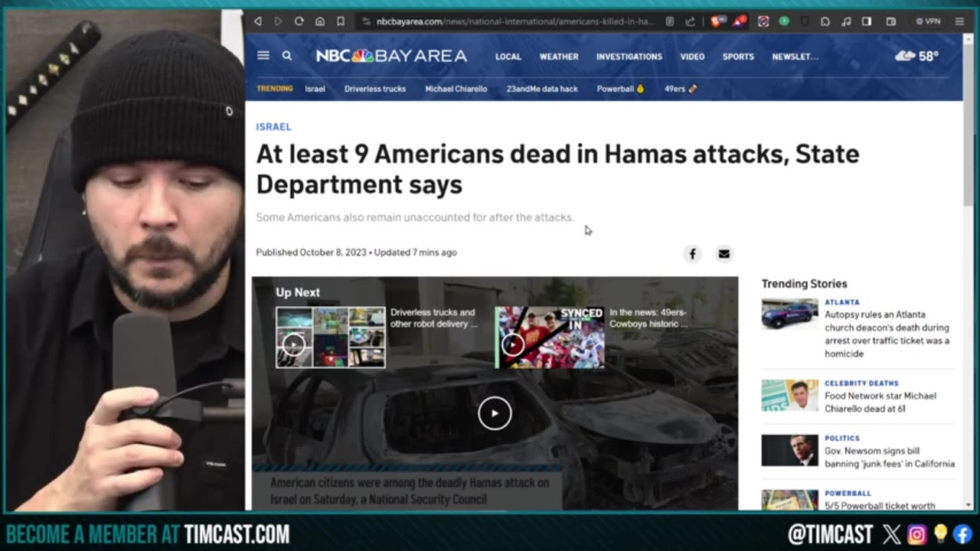Open the NEWSLET... navigation item
This screenshot has width=980, height=551.
(795, 57)
